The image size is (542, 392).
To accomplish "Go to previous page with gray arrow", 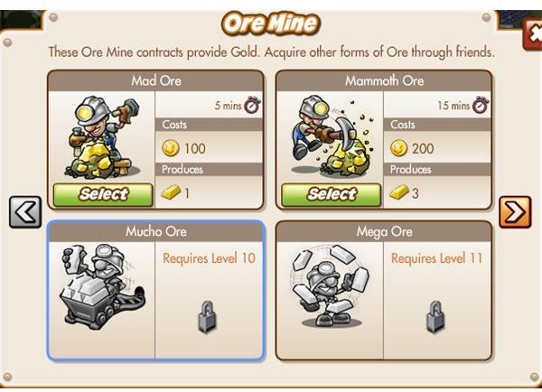I will [25, 212].
